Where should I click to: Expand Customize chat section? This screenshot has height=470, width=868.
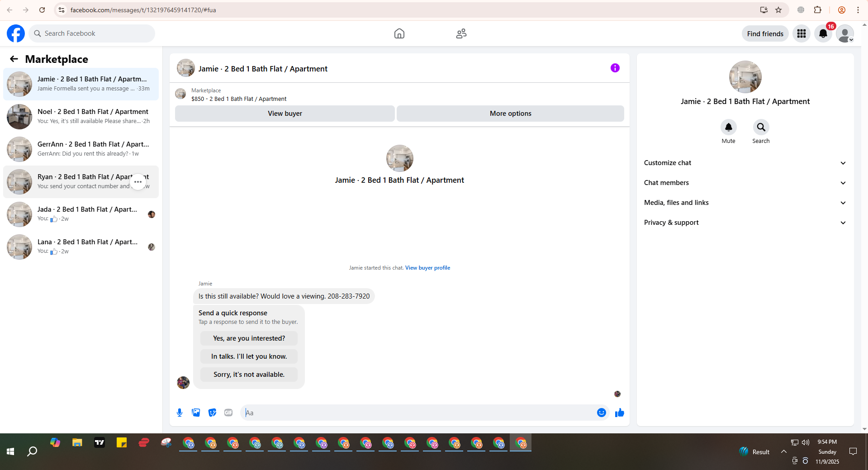pyautogui.click(x=745, y=163)
